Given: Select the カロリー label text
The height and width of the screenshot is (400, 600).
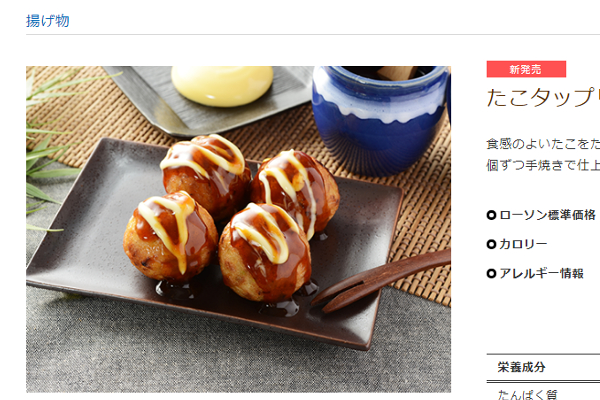Looking at the screenshot, I should [x=523, y=244].
